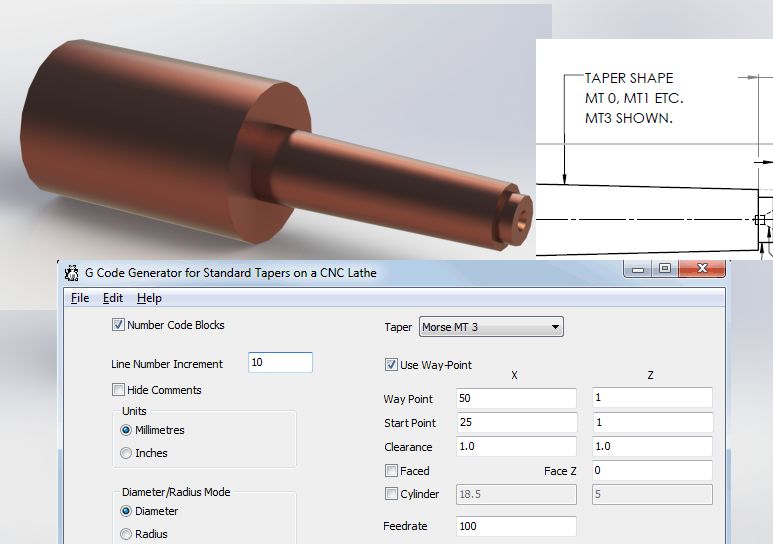Viewport: 773px width, 544px height.
Task: Open the Edit menu
Action: 112,298
